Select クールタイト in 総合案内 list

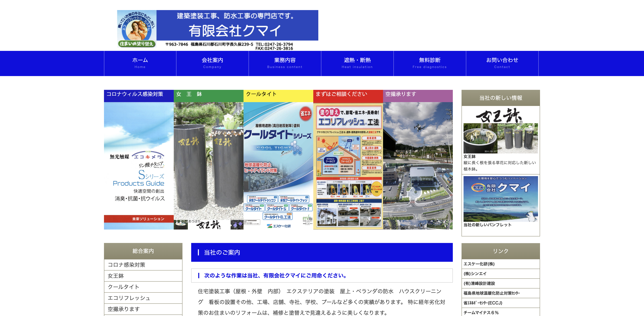pos(143,287)
